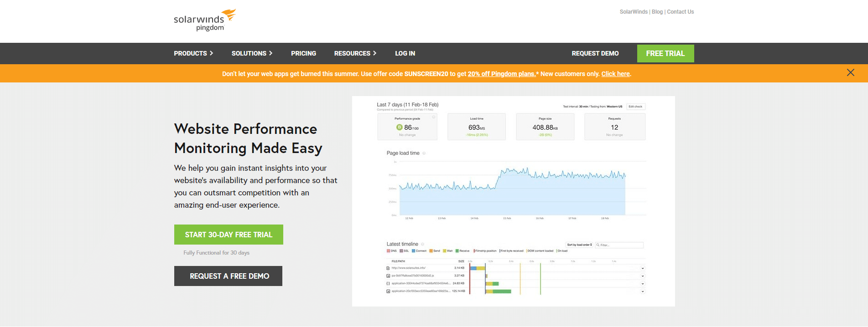Dismiss the orange promo banner
The height and width of the screenshot is (327, 868).
(850, 73)
